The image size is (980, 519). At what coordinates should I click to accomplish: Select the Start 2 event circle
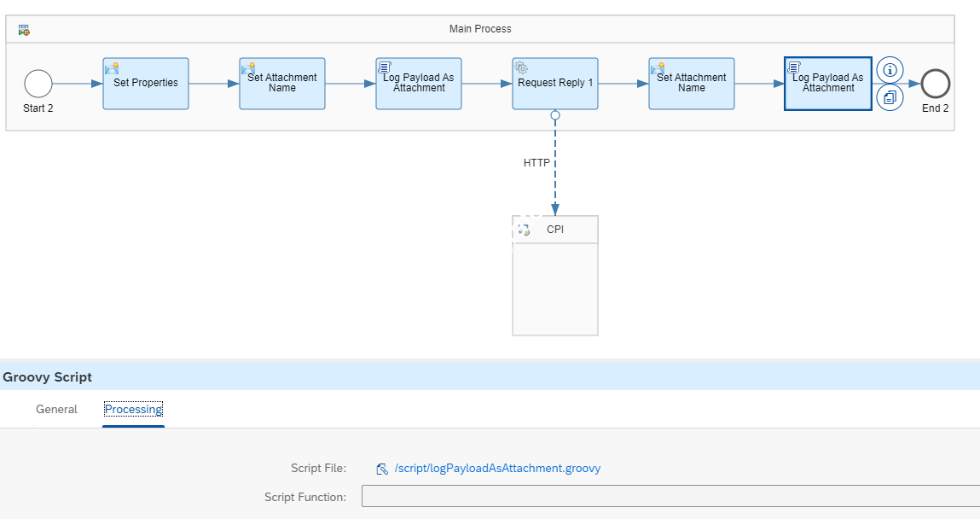(38, 84)
